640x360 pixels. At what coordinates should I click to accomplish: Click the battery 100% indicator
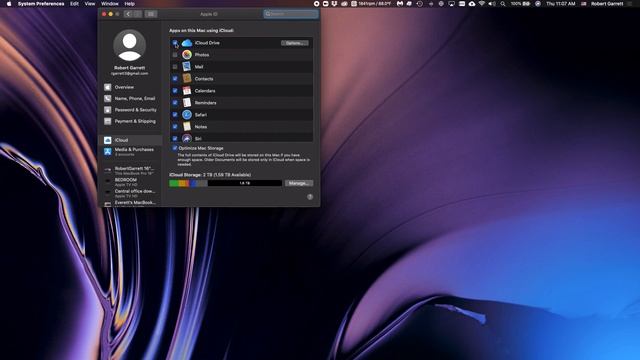(520, 4)
